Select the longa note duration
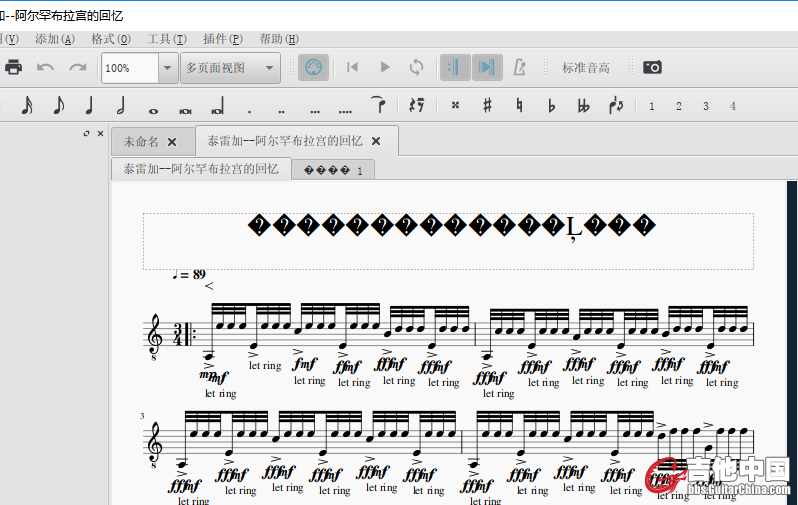The image size is (798, 505). pos(218,106)
